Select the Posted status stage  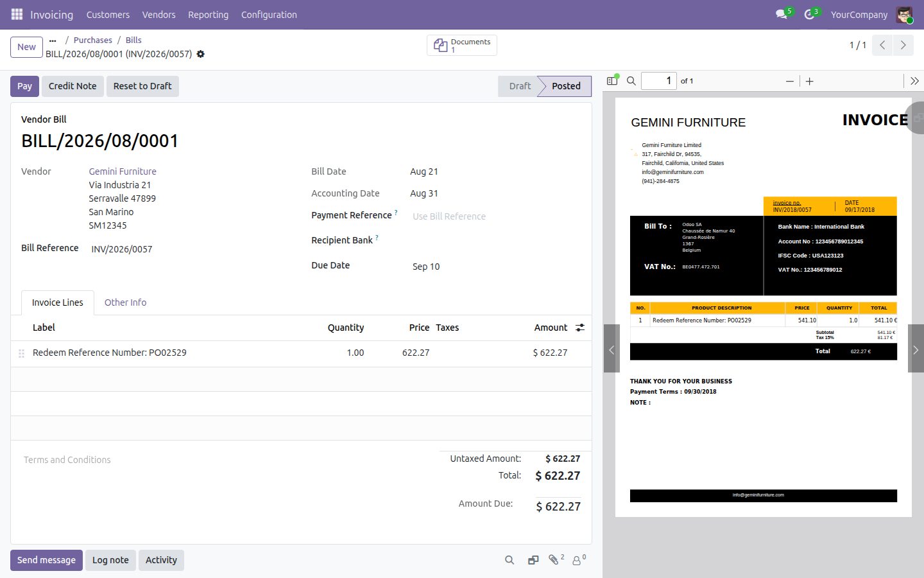566,86
